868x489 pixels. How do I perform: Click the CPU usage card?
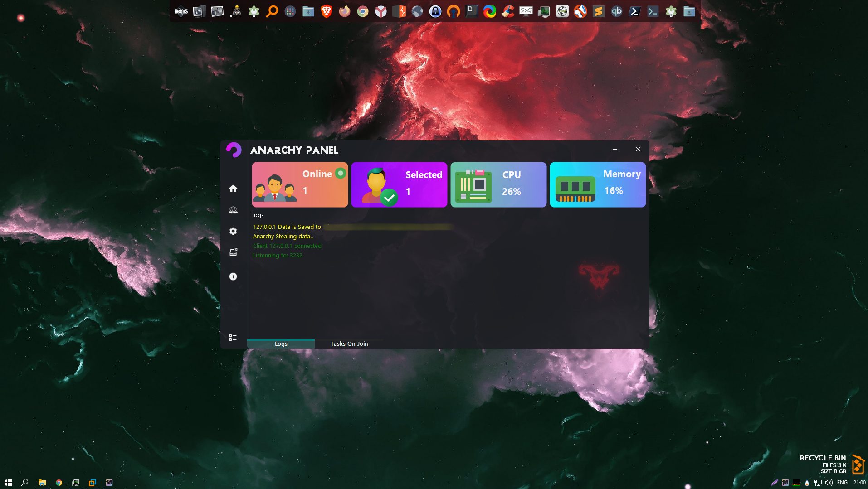pos(498,184)
